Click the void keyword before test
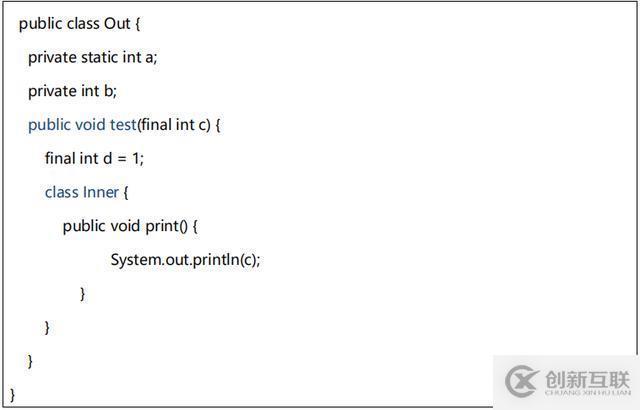The image size is (640, 410). [89, 125]
